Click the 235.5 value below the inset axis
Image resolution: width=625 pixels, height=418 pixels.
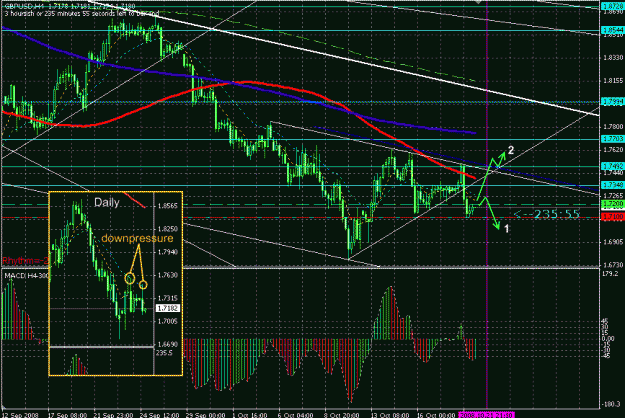(164, 353)
